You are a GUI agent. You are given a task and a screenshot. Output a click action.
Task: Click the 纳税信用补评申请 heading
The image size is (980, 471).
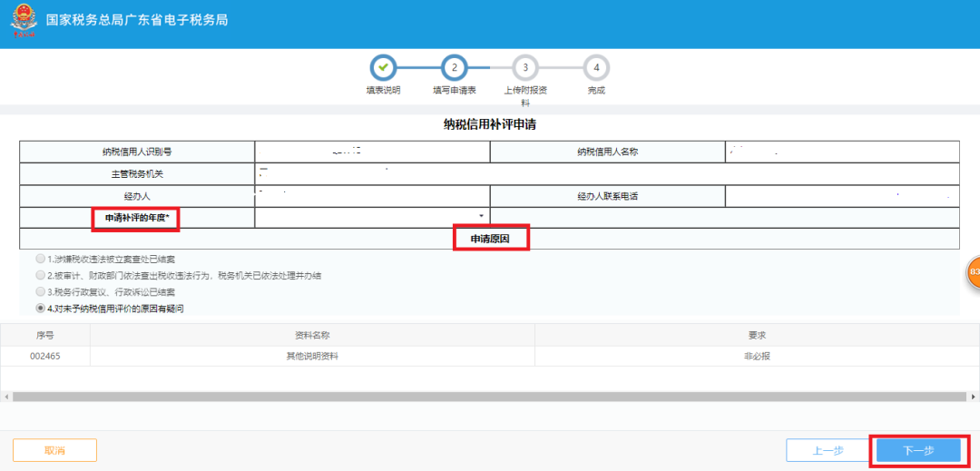tap(489, 125)
